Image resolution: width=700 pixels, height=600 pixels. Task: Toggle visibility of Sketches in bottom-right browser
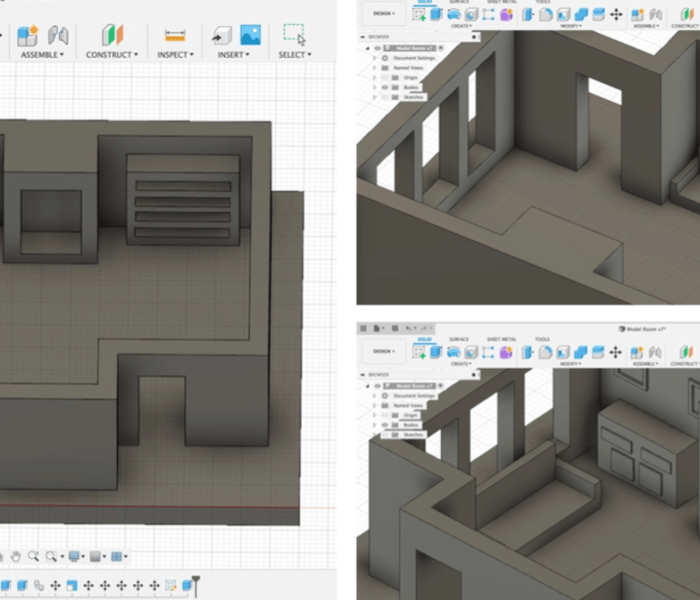pyautogui.click(x=386, y=435)
